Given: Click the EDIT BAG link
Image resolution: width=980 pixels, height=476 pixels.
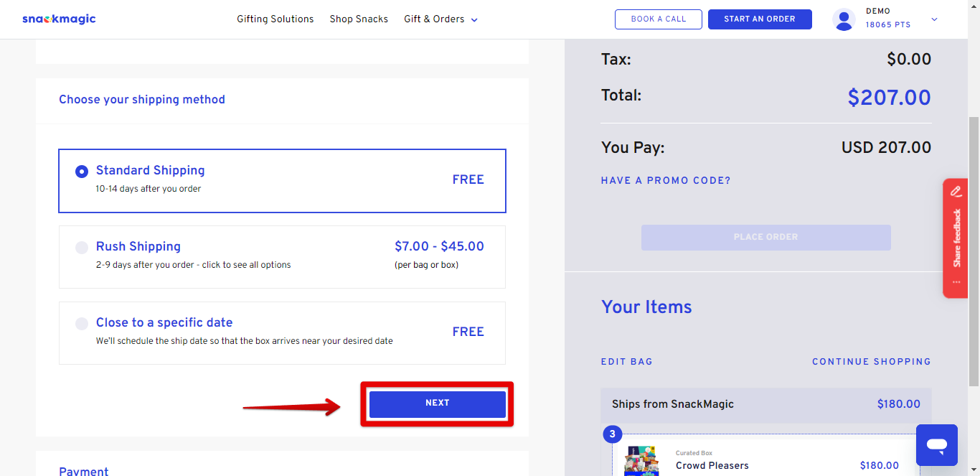Looking at the screenshot, I should (627, 362).
